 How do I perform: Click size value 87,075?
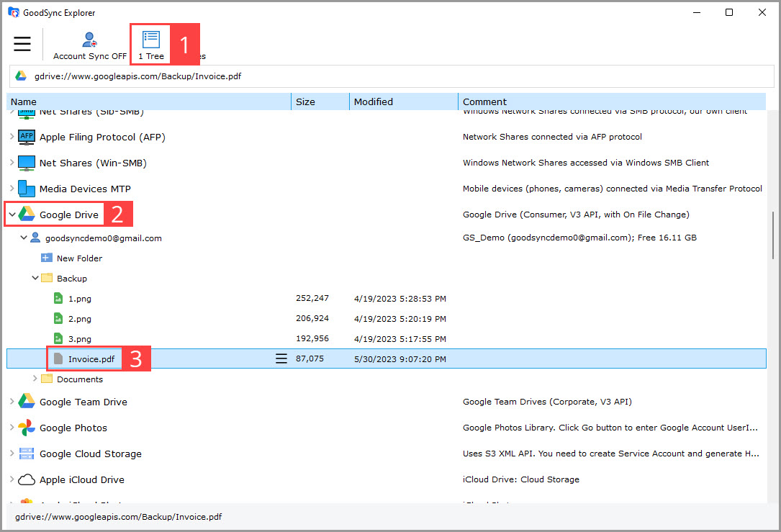pos(310,359)
